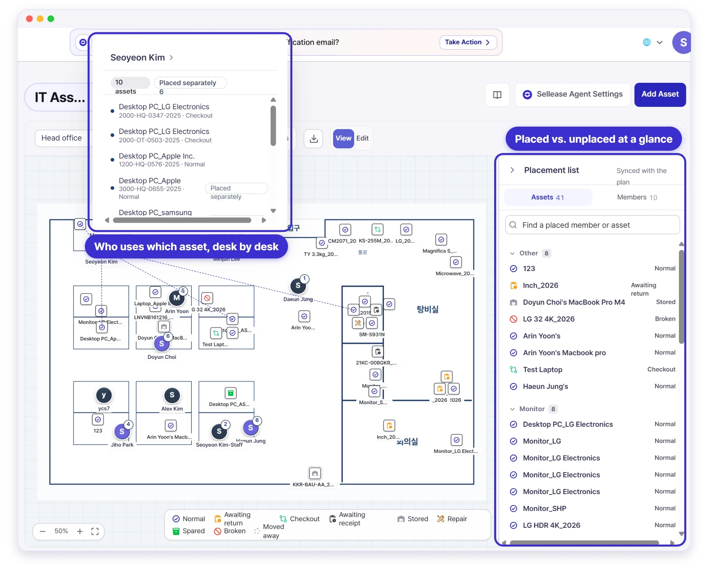Viewport: 715px width, 588px height.
Task: Click the fullscreen fit icon by zoom
Action: pyautogui.click(x=95, y=531)
